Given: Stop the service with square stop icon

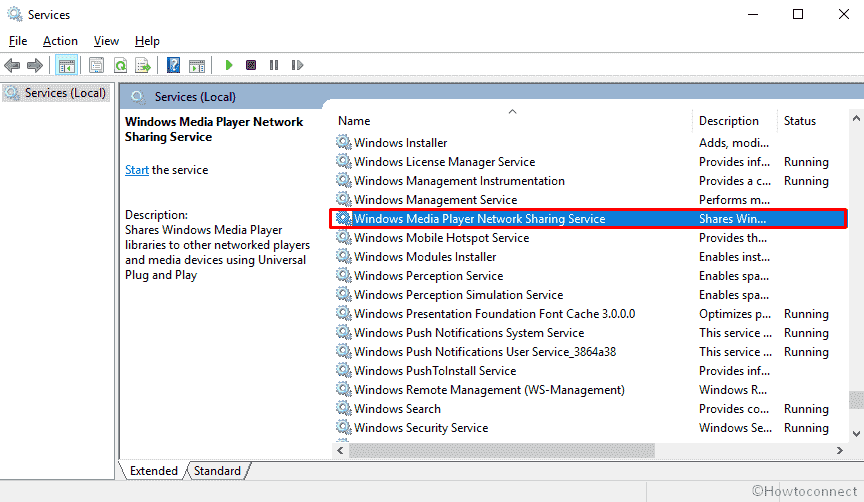Looking at the screenshot, I should [251, 65].
